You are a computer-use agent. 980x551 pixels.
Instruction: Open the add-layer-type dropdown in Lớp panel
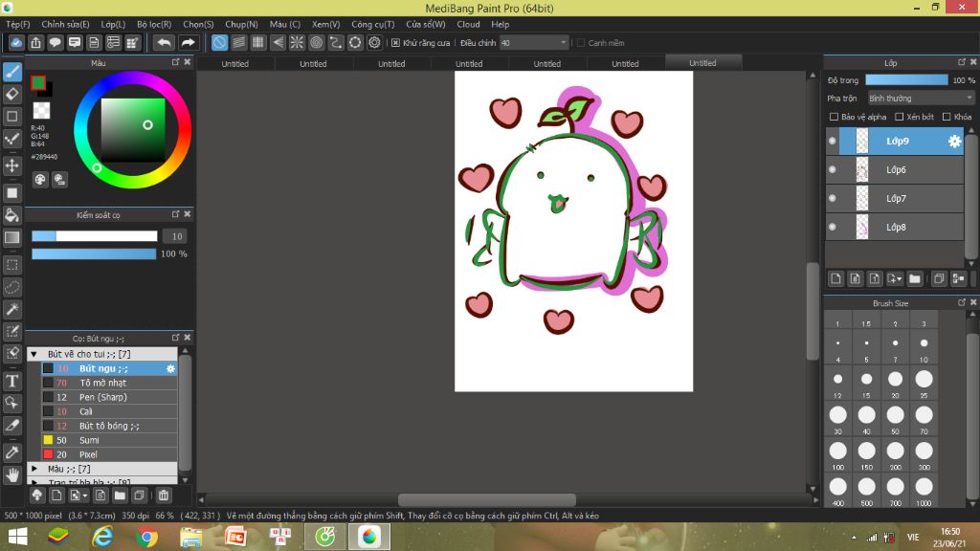click(x=895, y=279)
